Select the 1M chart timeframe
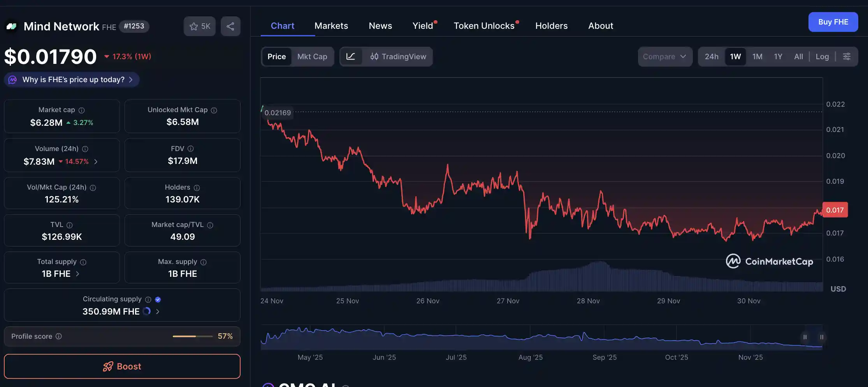Image resolution: width=868 pixels, height=387 pixels. point(757,56)
